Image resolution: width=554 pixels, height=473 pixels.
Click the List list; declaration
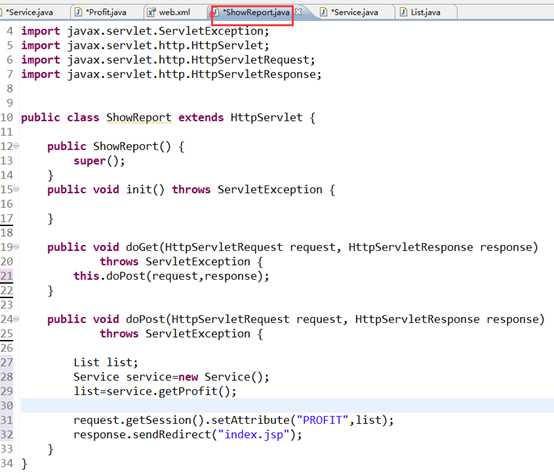106,363
